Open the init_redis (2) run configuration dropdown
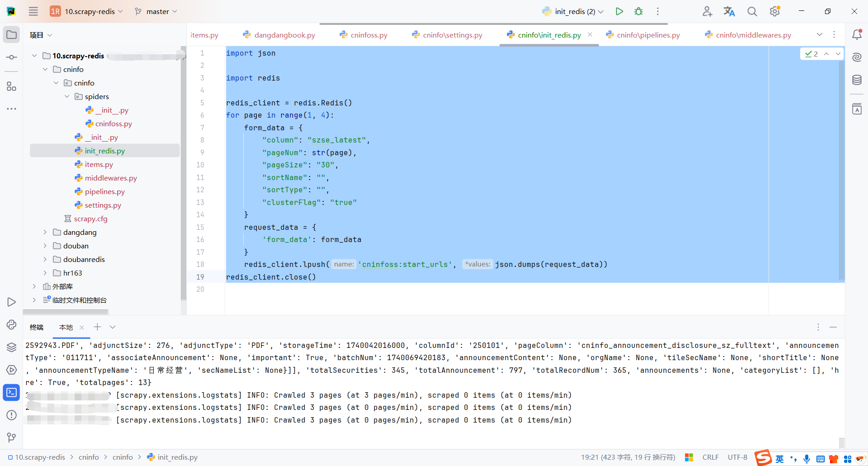Image resolution: width=868 pixels, height=466 pixels. pos(573,11)
